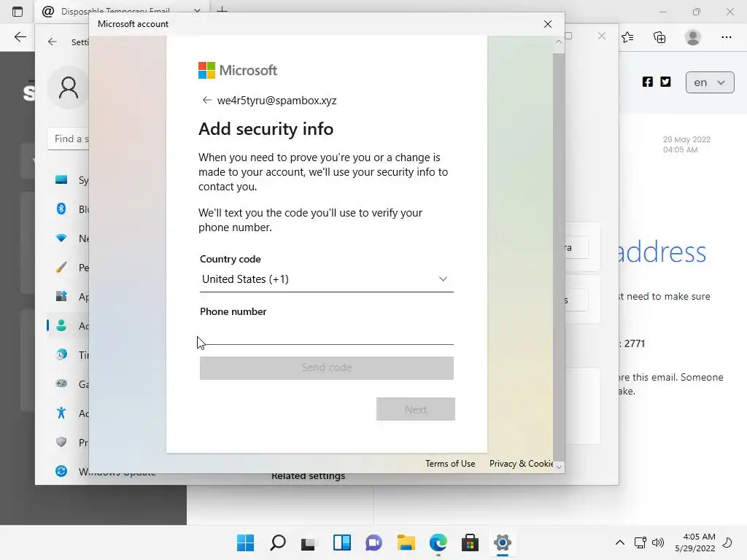The image size is (747, 560).
Task: Open Microsoft Store from the taskbar
Action: click(471, 542)
